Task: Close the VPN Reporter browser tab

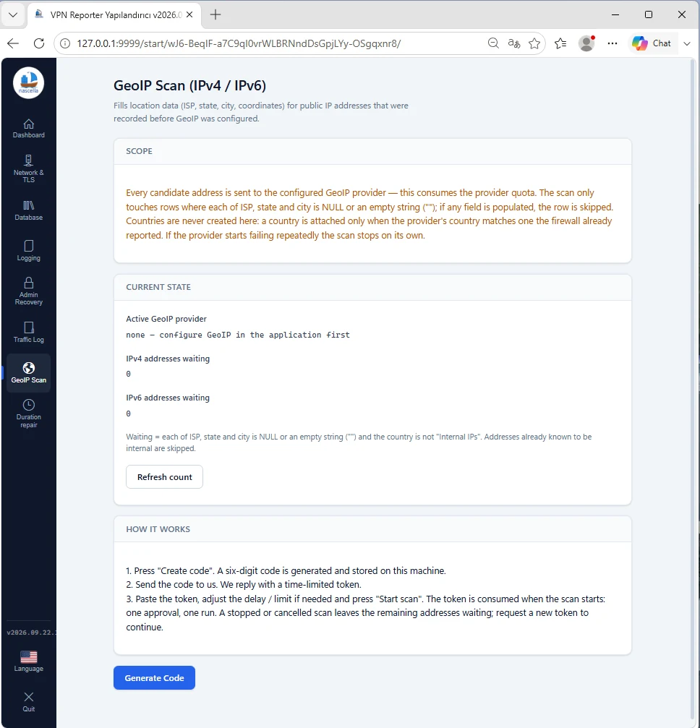Action: pos(189,15)
